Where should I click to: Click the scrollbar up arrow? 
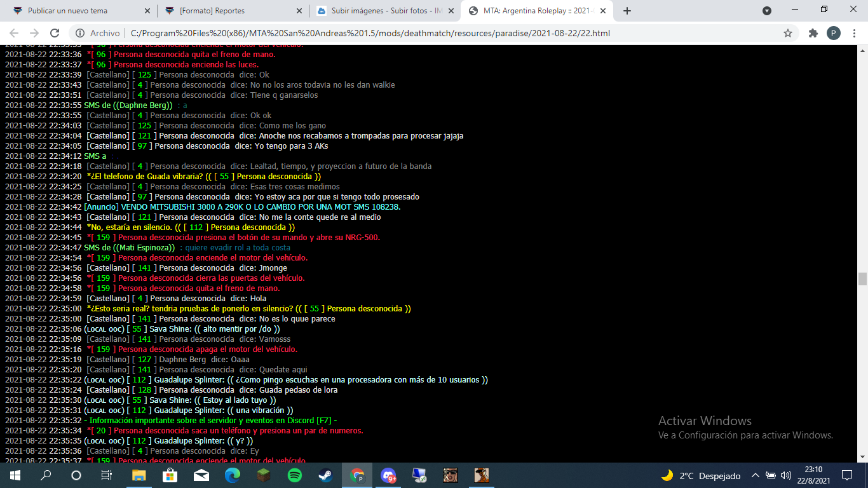(862, 50)
